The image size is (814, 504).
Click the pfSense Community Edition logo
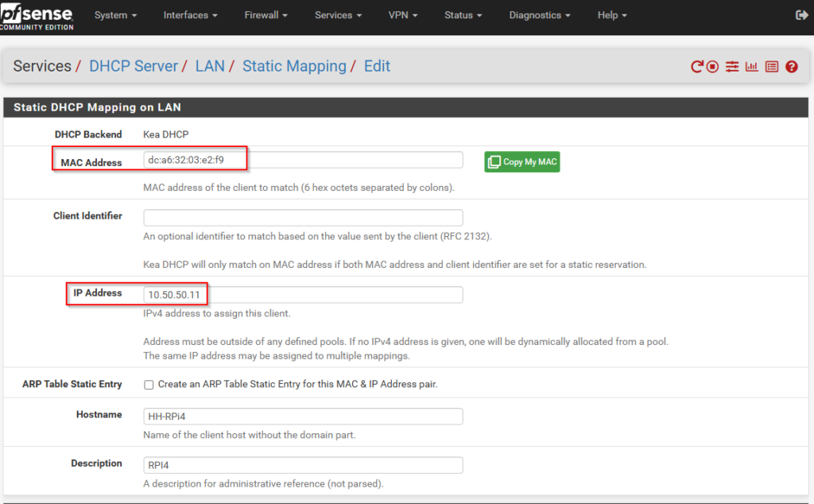pos(37,17)
